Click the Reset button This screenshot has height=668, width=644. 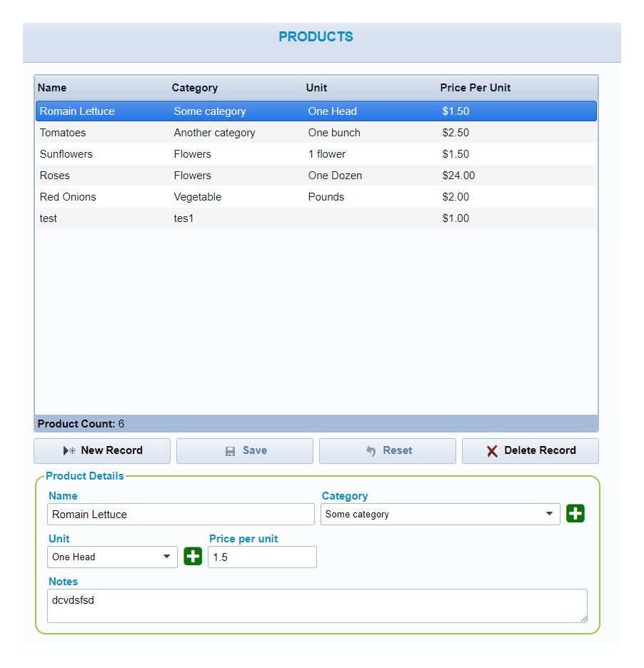tap(388, 451)
